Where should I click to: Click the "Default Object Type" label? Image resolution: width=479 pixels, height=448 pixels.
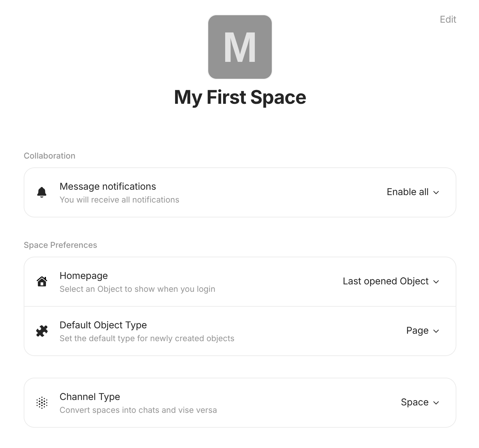tap(103, 325)
